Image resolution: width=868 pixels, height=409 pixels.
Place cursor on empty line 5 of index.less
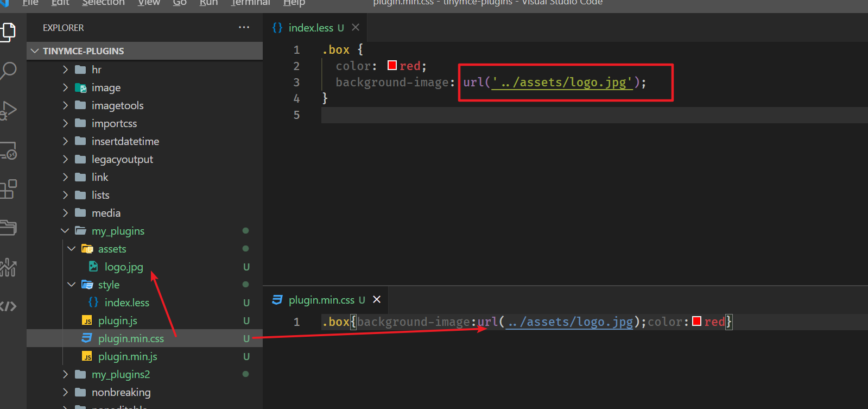point(594,115)
